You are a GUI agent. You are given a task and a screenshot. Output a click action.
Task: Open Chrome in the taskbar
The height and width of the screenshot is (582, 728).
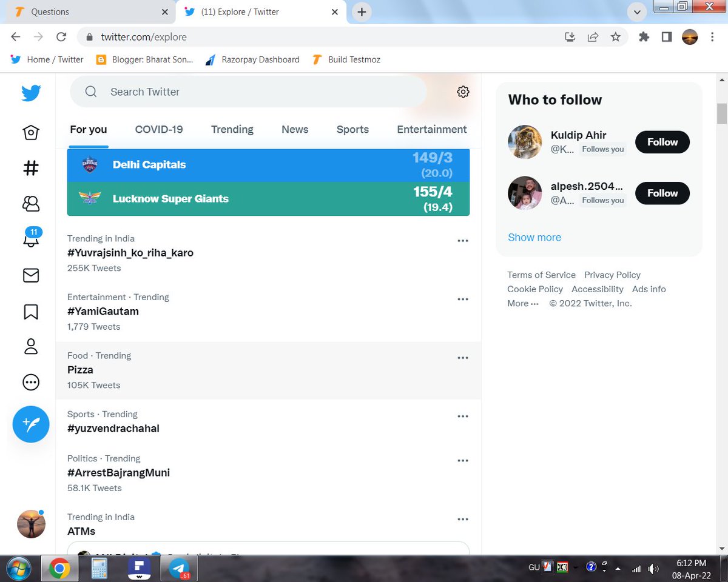tap(59, 569)
